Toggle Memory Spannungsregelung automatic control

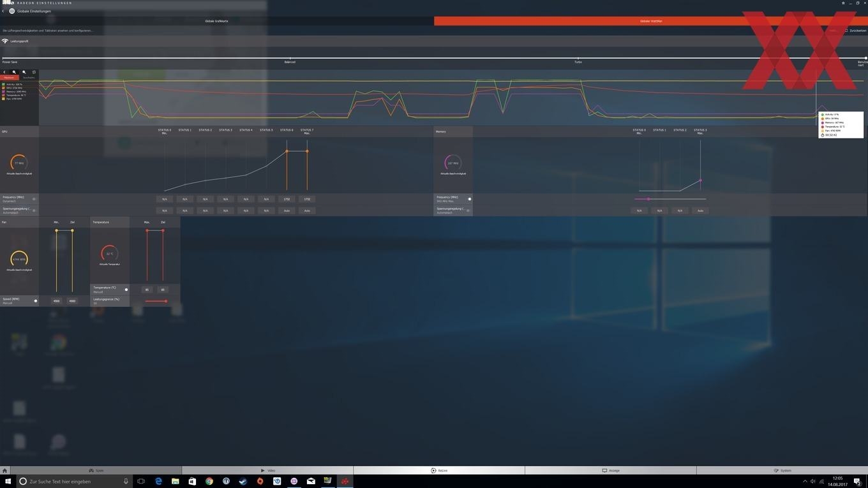(x=469, y=210)
